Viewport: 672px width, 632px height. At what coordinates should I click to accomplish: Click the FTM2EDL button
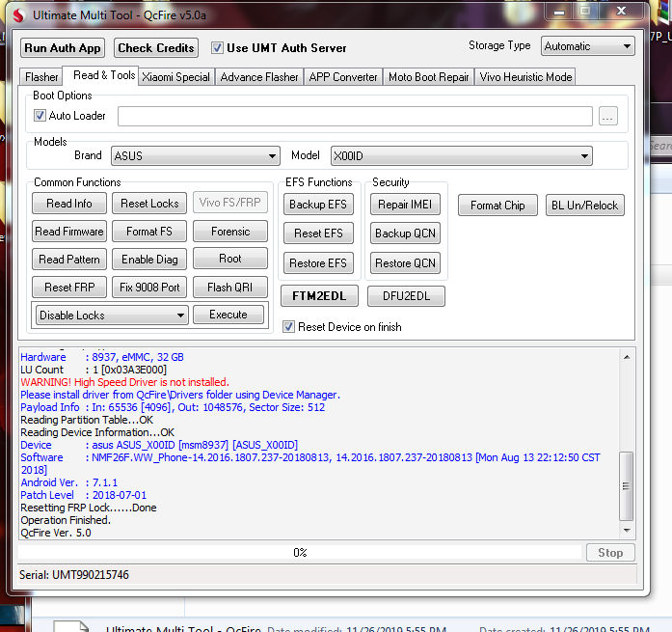tap(319, 296)
